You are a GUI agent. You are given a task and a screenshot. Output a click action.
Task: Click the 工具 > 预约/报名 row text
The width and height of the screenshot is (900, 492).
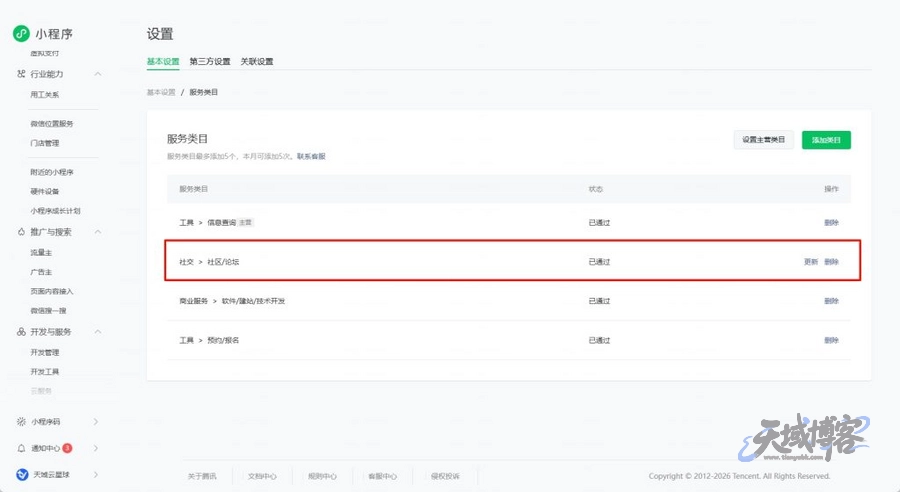click(x=209, y=340)
